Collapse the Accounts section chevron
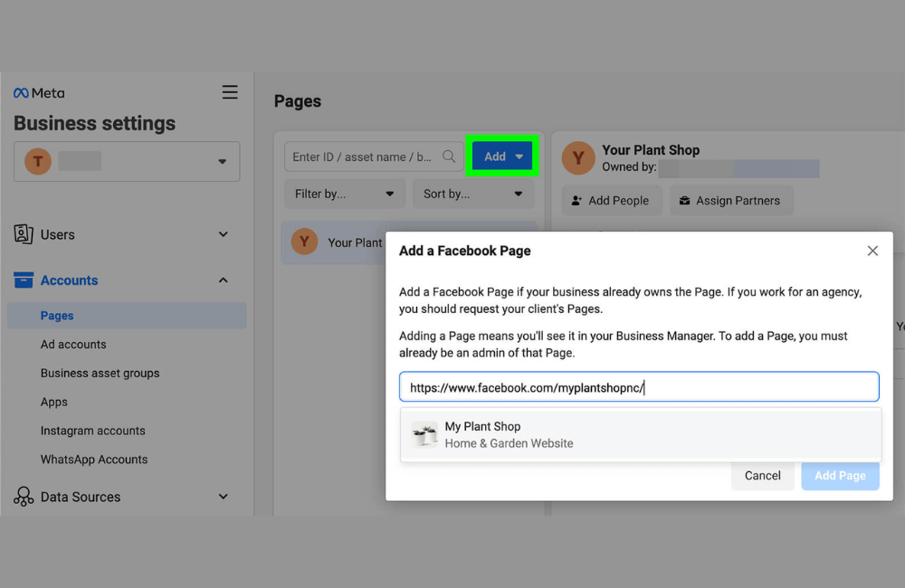Image resolution: width=905 pixels, height=588 pixels. (223, 280)
